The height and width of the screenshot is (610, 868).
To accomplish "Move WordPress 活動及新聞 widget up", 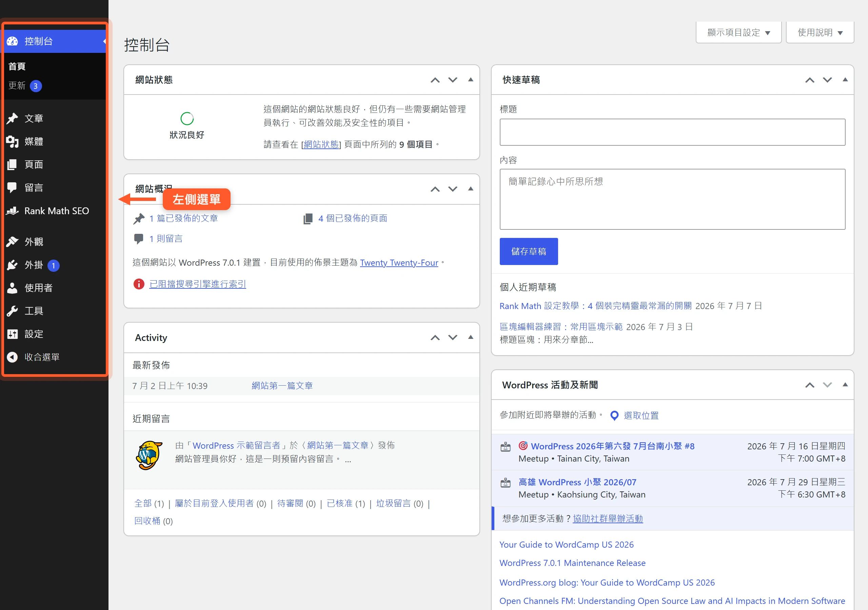I will [x=810, y=385].
